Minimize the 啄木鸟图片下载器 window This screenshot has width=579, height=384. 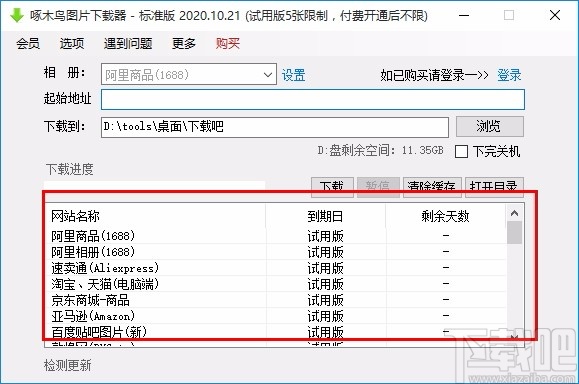coord(464,16)
